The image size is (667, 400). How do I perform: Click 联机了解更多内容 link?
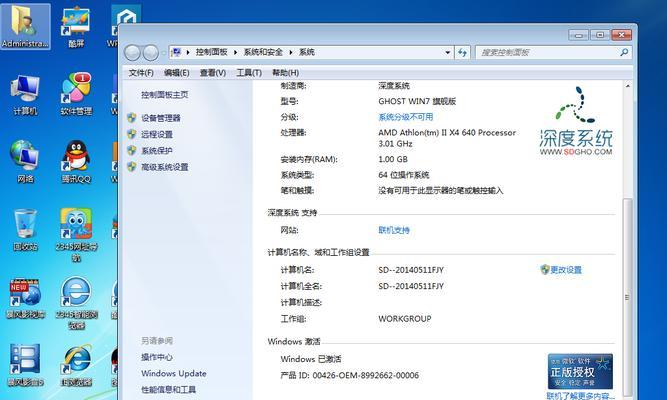coord(580,396)
